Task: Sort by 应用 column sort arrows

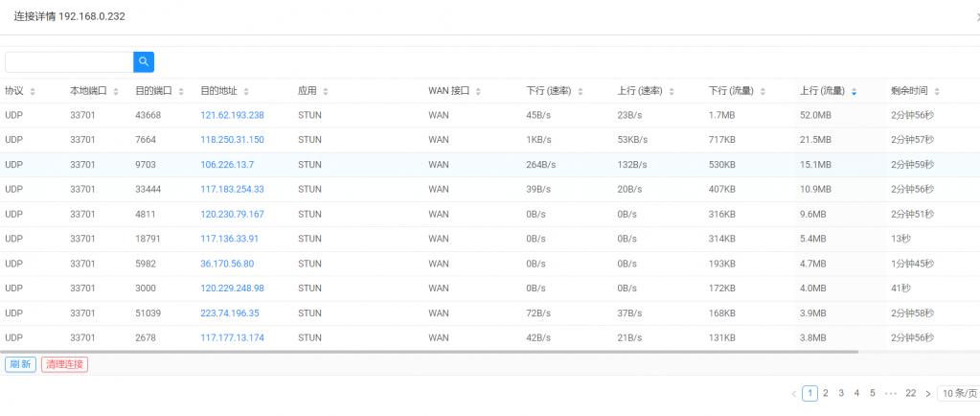Action: tap(325, 91)
